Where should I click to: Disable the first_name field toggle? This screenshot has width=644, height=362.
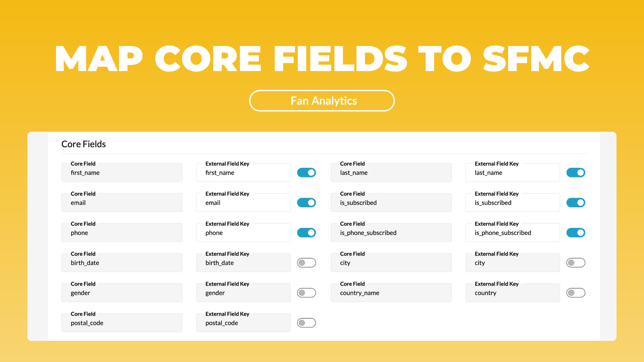(306, 173)
